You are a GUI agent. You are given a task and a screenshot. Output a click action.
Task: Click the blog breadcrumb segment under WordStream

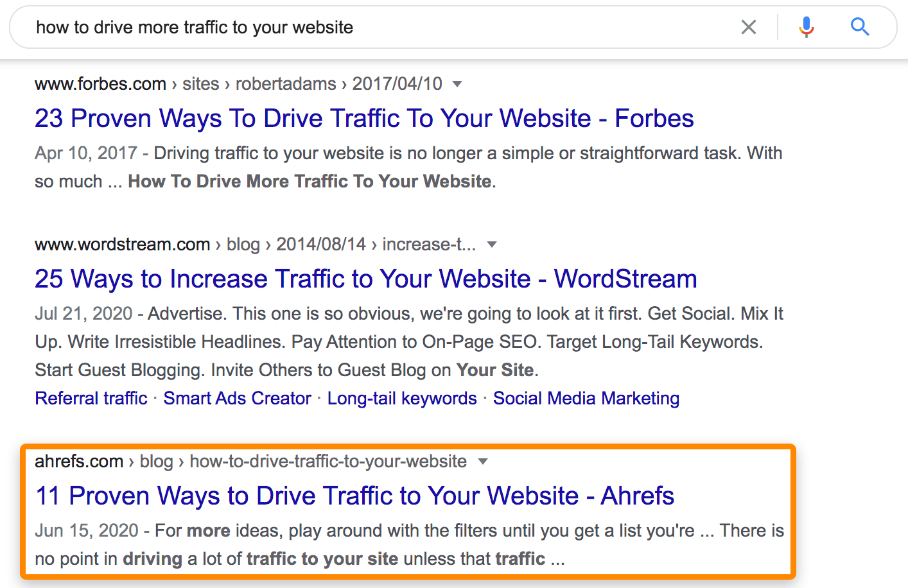243,244
